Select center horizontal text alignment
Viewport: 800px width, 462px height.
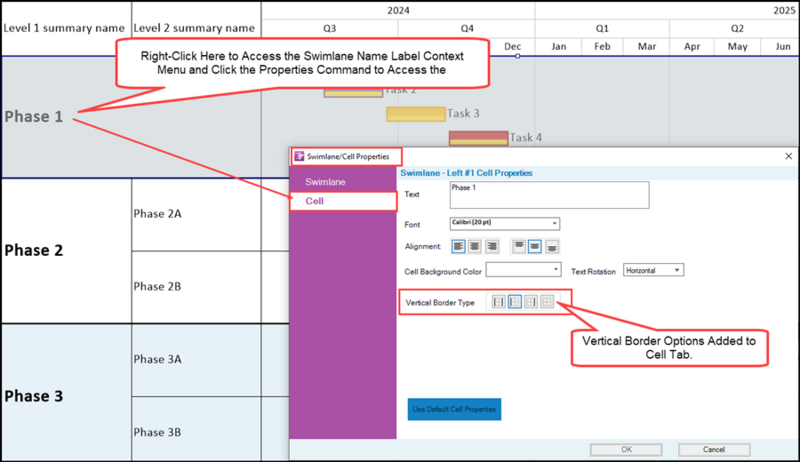475,247
